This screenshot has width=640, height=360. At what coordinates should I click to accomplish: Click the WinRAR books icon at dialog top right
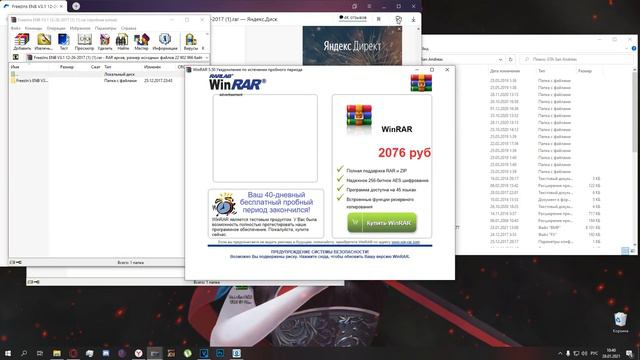(x=421, y=83)
